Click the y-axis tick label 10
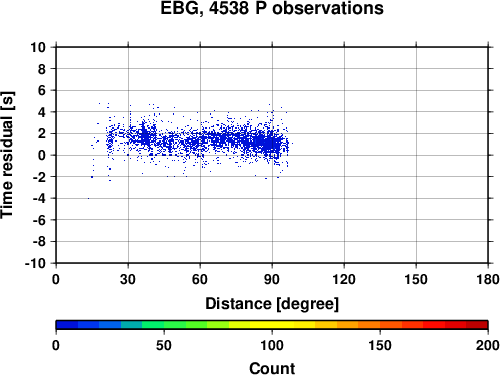Image resolution: width=500 pixels, height=375 pixels. click(38, 47)
